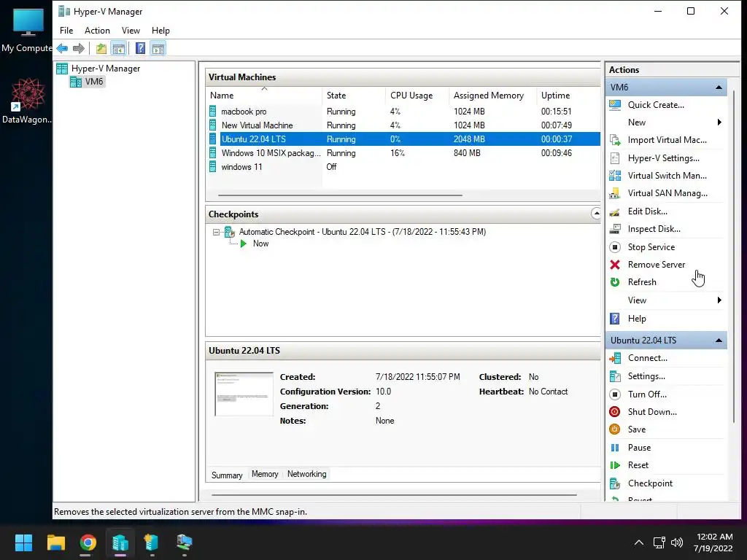Open the File menu
The width and height of the screenshot is (747, 560).
point(66,31)
